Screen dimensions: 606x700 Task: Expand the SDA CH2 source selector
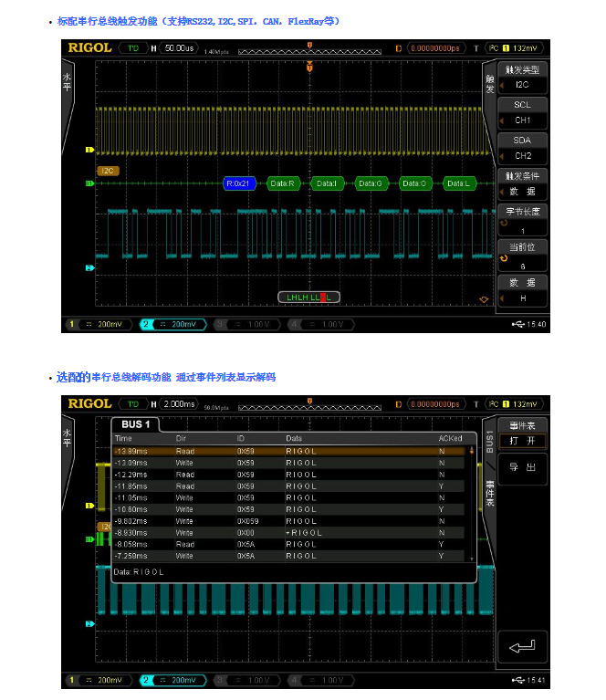coord(522,148)
